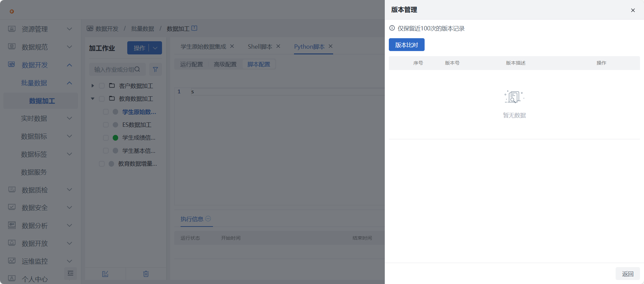
Task: Click the breadcrumb 数据开发 icon
Action: [x=90, y=28]
